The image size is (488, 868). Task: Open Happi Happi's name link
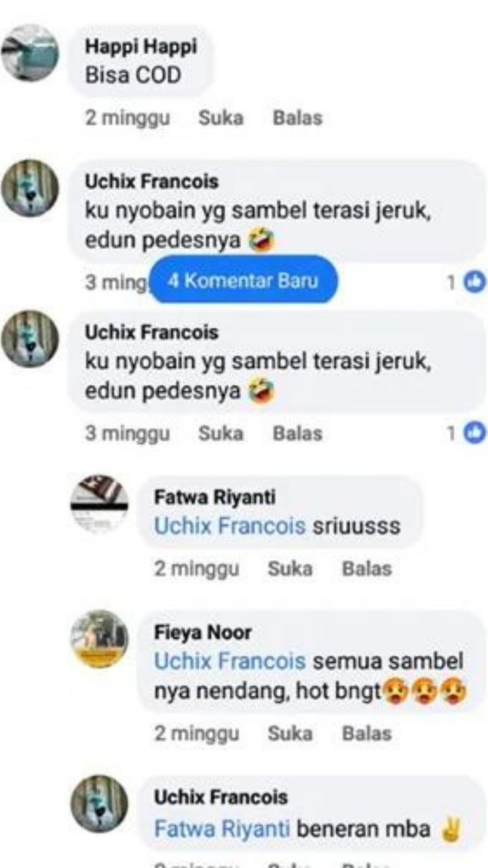click(x=141, y=47)
